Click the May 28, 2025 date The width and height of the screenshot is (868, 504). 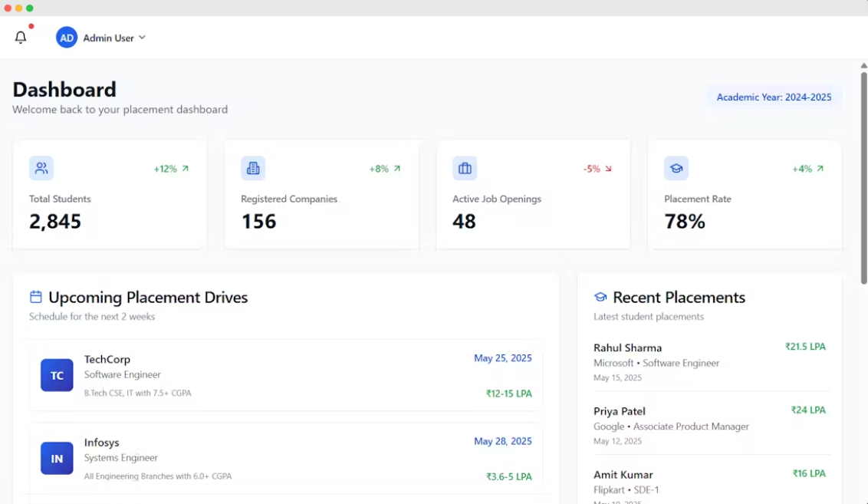(503, 441)
